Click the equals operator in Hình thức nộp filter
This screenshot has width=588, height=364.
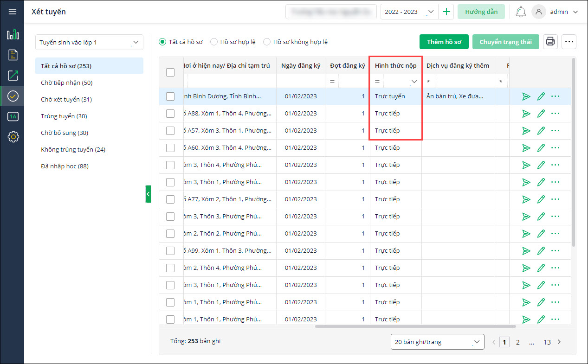coord(377,81)
